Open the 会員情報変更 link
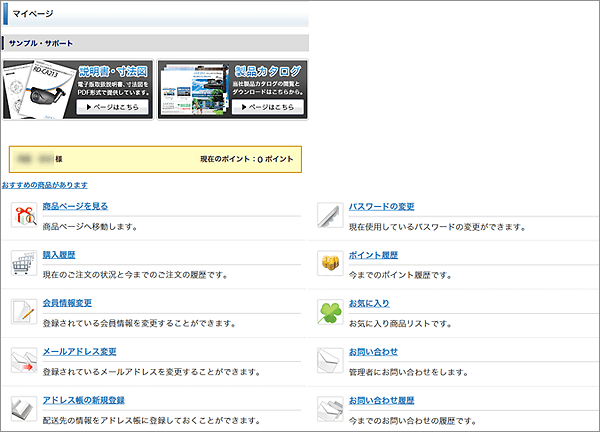Viewport: 600px width, 432px height. [67, 303]
